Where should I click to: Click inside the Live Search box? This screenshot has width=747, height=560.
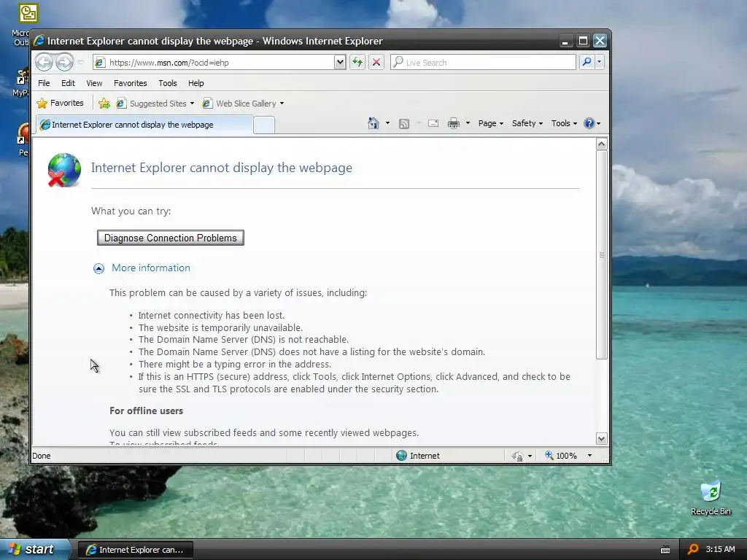click(483, 63)
